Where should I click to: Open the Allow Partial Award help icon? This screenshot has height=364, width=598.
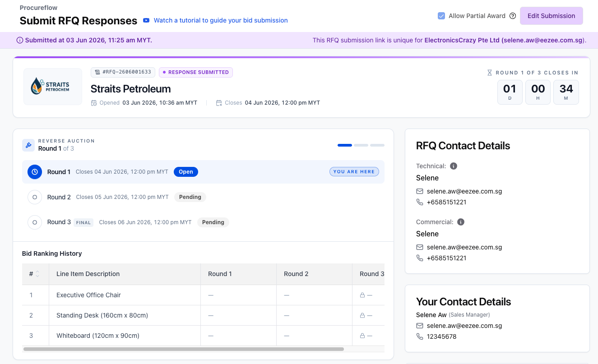pos(513,16)
